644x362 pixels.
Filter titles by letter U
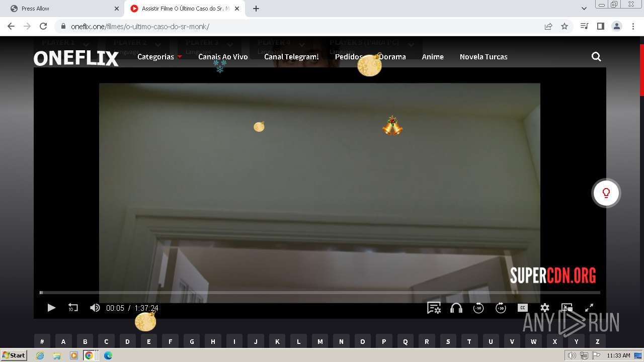(491, 341)
